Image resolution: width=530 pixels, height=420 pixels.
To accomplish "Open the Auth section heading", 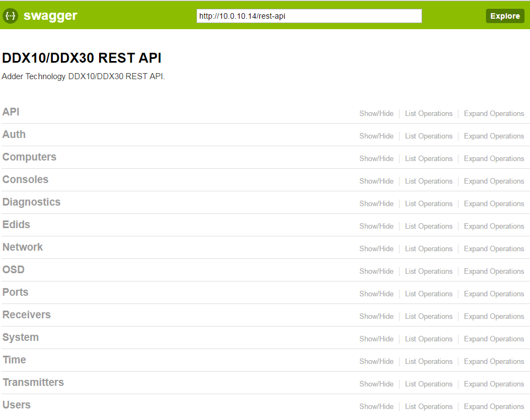I will (14, 135).
